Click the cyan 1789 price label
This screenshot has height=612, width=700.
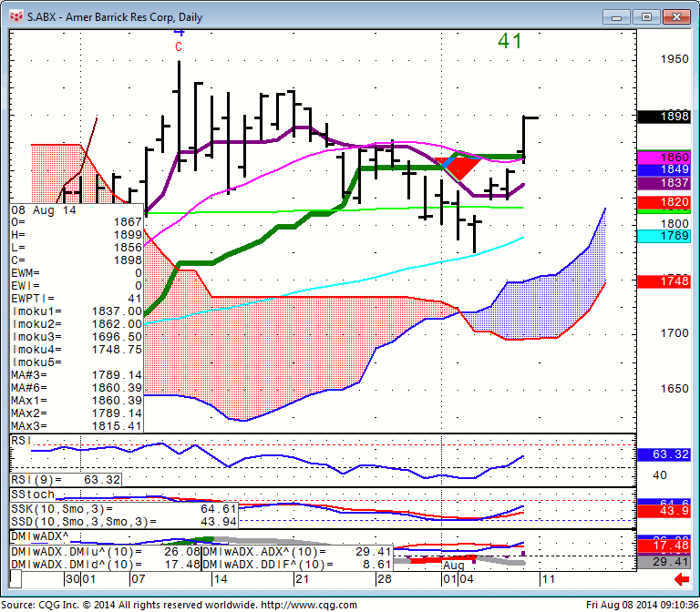pos(664,236)
